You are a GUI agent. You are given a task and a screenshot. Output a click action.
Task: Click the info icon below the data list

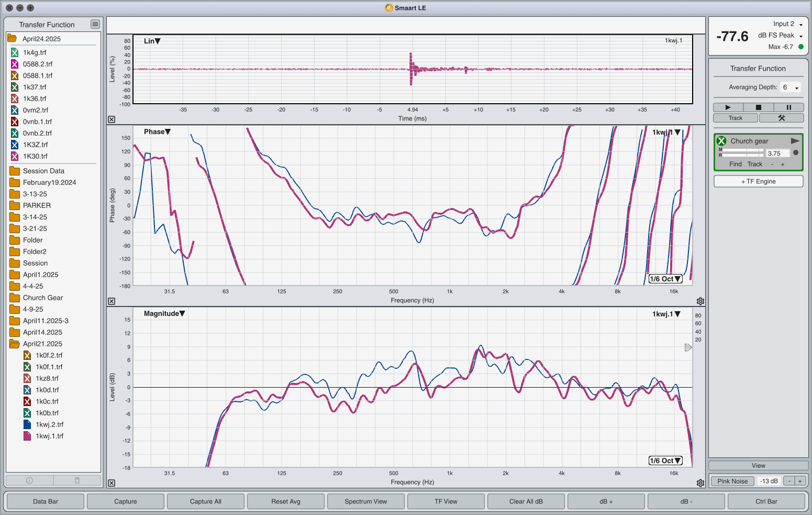point(29,480)
